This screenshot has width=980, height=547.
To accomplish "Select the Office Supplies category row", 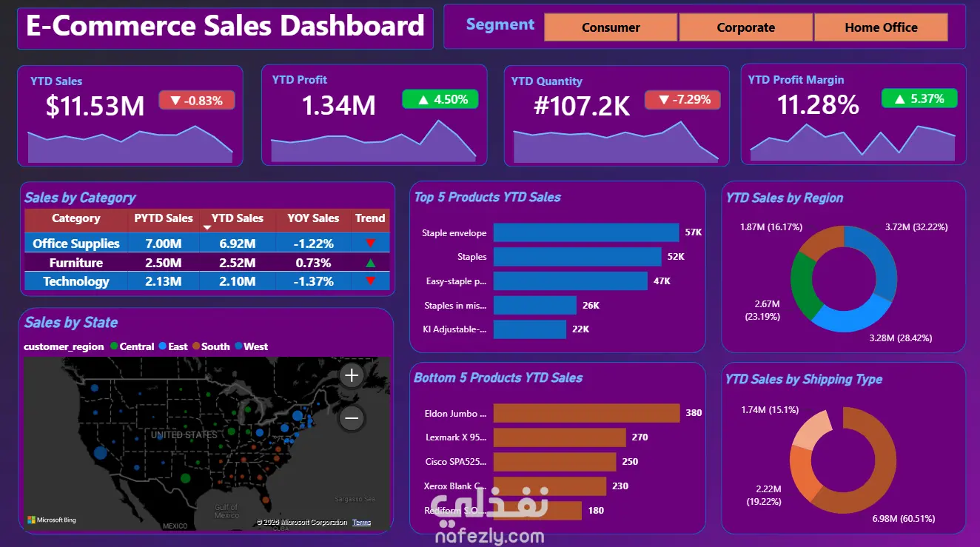I will click(x=207, y=244).
